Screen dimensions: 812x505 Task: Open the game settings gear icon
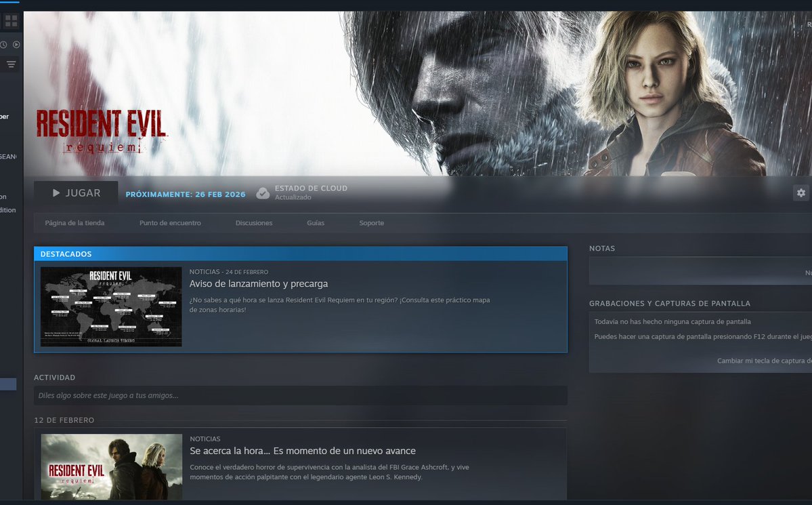pyautogui.click(x=801, y=193)
